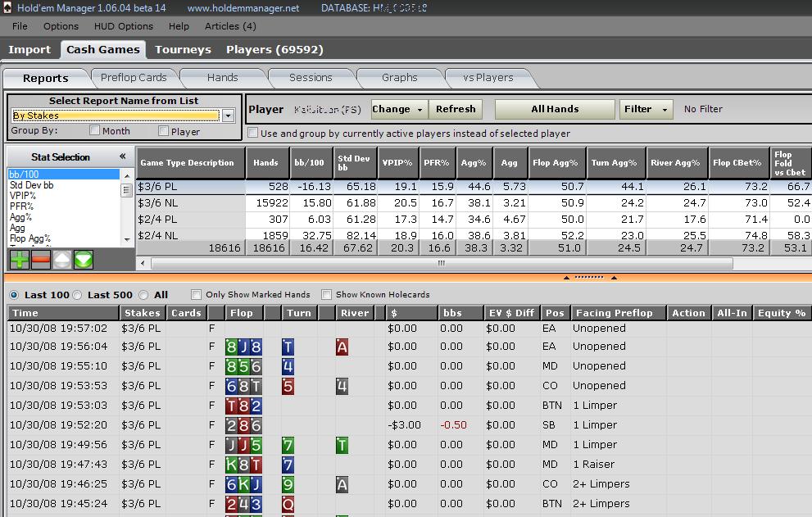This screenshot has width=812, height=517.
Task: Click flop card 6 in the 19:46:25 hand
Action: [x=232, y=485]
